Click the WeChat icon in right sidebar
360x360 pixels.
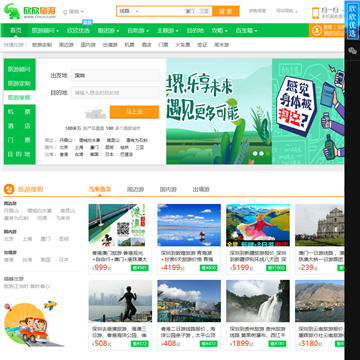[352, 50]
